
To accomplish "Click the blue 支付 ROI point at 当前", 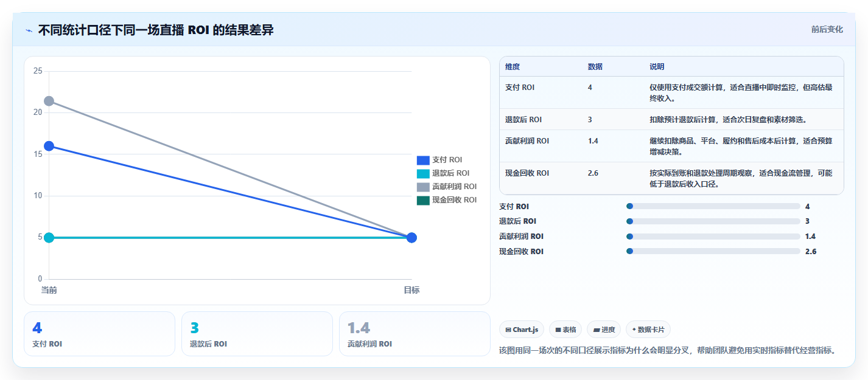I will coord(49,146).
